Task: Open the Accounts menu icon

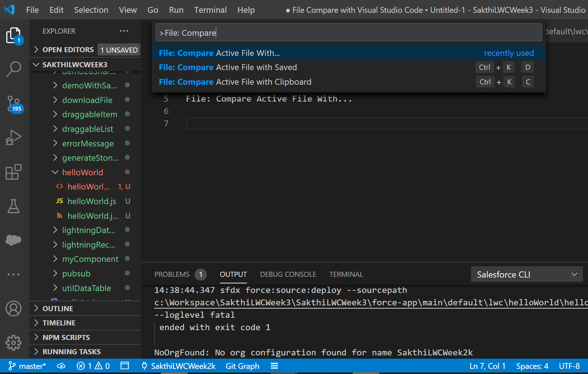Action: (x=14, y=309)
